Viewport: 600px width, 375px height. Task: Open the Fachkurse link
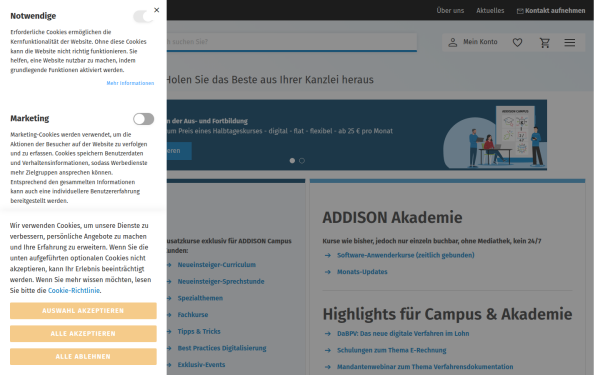[x=193, y=315]
